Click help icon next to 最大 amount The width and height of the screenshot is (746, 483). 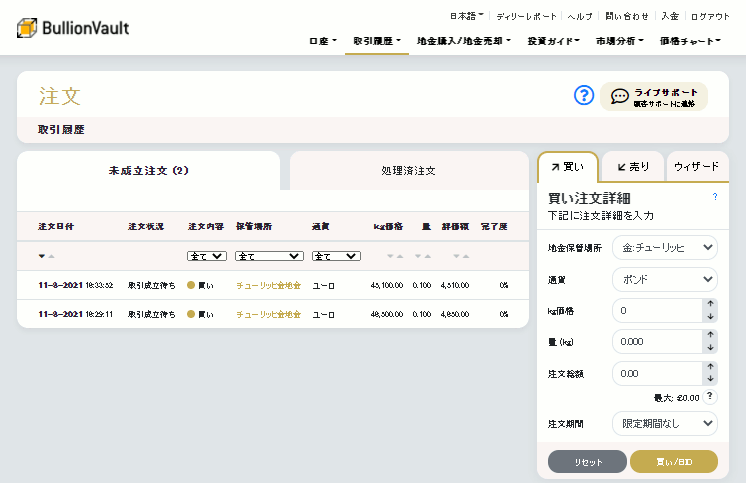[x=710, y=396]
